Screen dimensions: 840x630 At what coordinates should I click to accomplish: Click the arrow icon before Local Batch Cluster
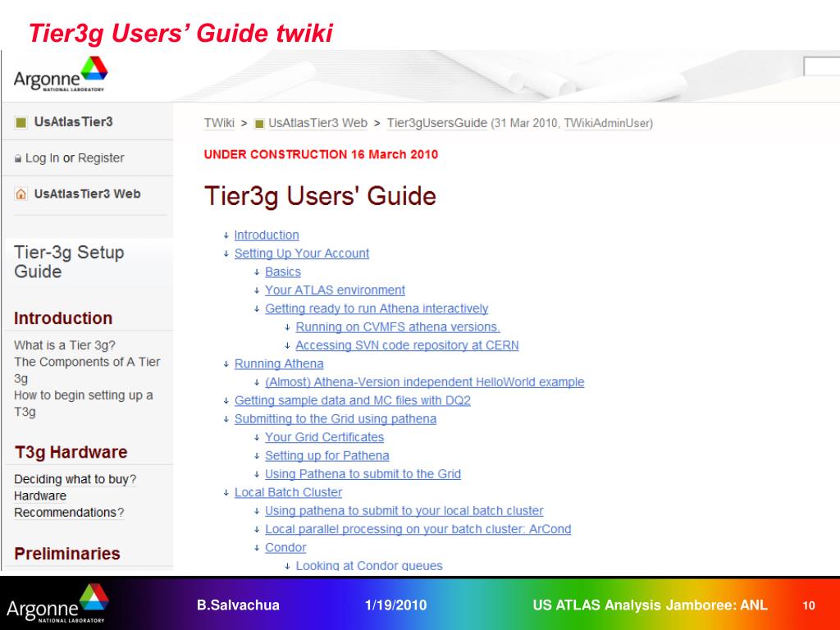(x=226, y=493)
